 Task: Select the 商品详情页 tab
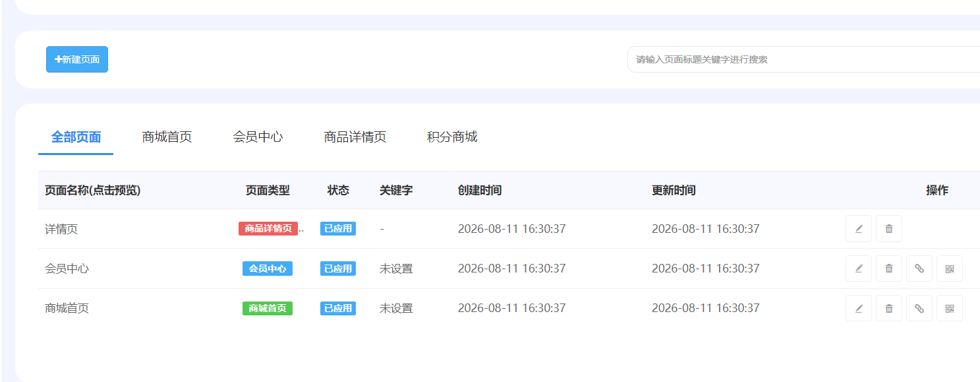[x=355, y=137]
